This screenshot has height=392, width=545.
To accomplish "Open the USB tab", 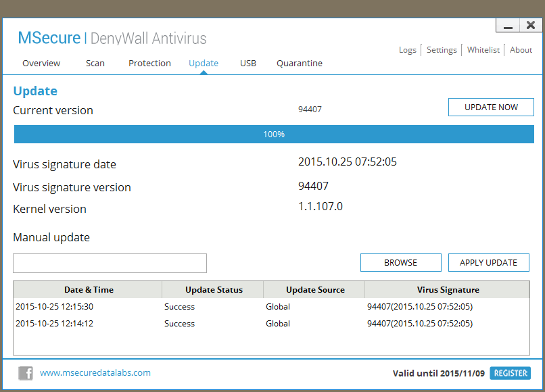I will click(x=248, y=64).
